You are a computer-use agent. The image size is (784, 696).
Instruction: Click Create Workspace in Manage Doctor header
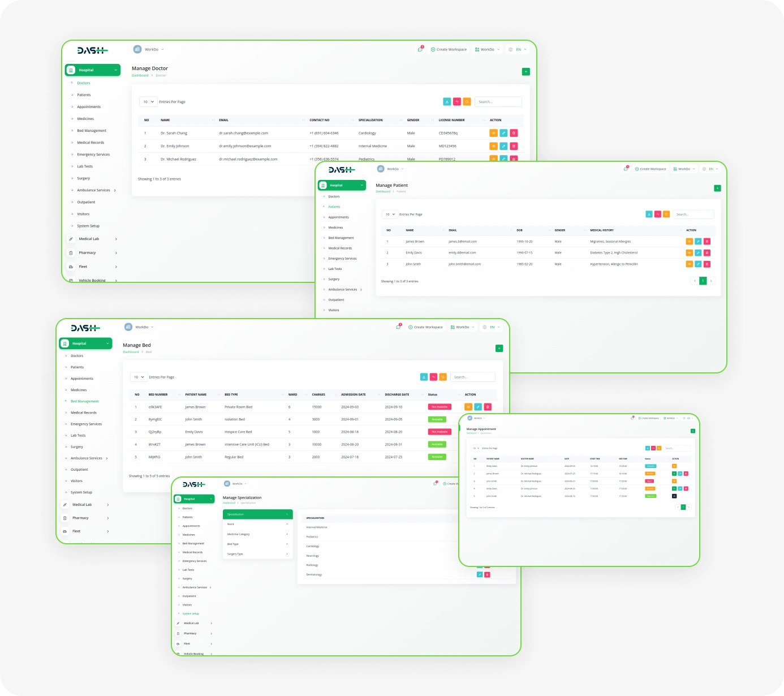pyautogui.click(x=449, y=50)
